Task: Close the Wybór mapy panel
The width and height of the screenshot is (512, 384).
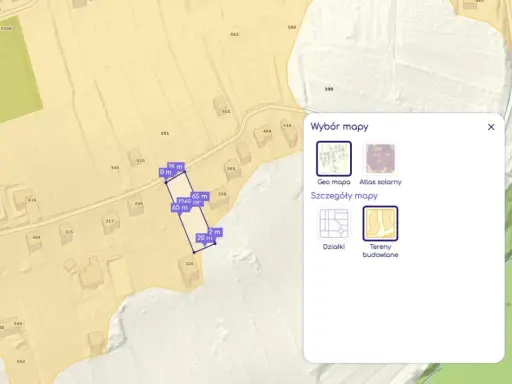Action: click(491, 127)
